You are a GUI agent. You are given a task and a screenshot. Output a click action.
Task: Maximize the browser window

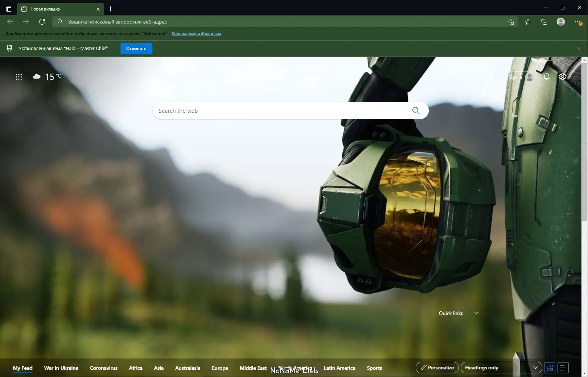(x=563, y=8)
